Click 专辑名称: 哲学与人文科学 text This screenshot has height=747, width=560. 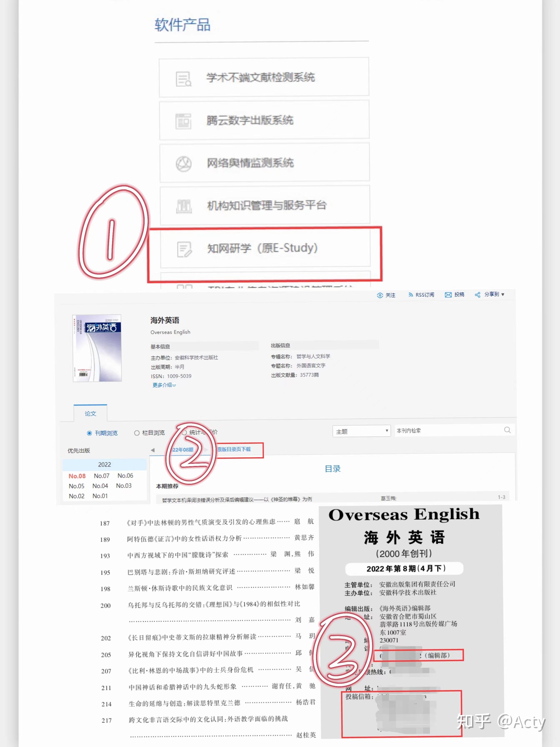[300, 356]
